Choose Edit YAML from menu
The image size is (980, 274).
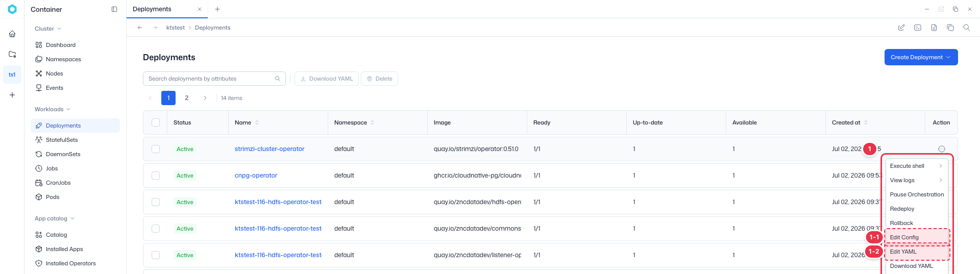click(x=917, y=252)
